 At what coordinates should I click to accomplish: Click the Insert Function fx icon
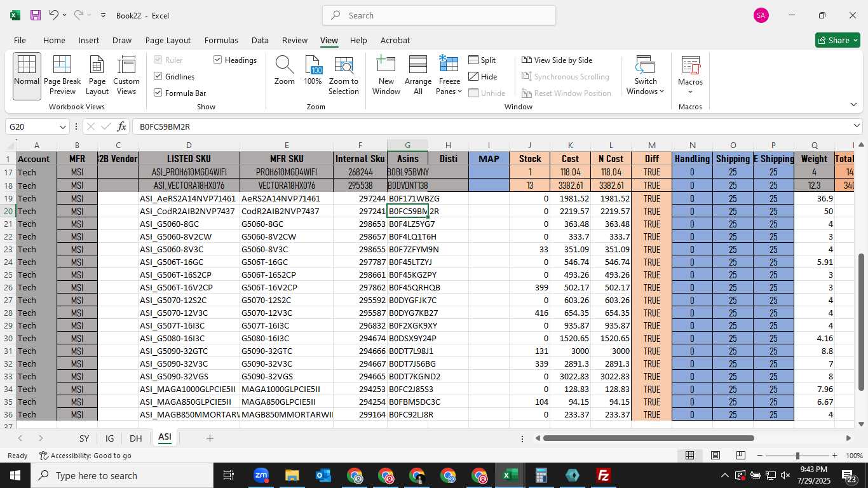pyautogui.click(x=122, y=126)
